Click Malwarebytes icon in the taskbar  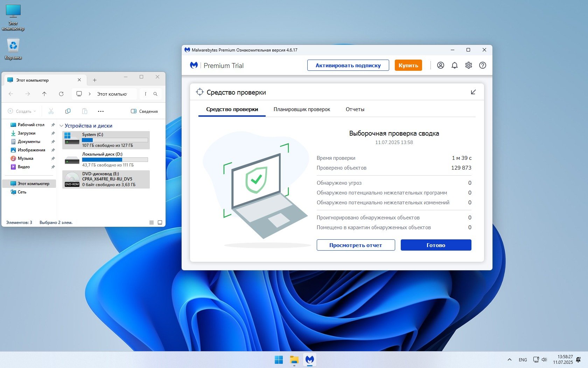309,360
